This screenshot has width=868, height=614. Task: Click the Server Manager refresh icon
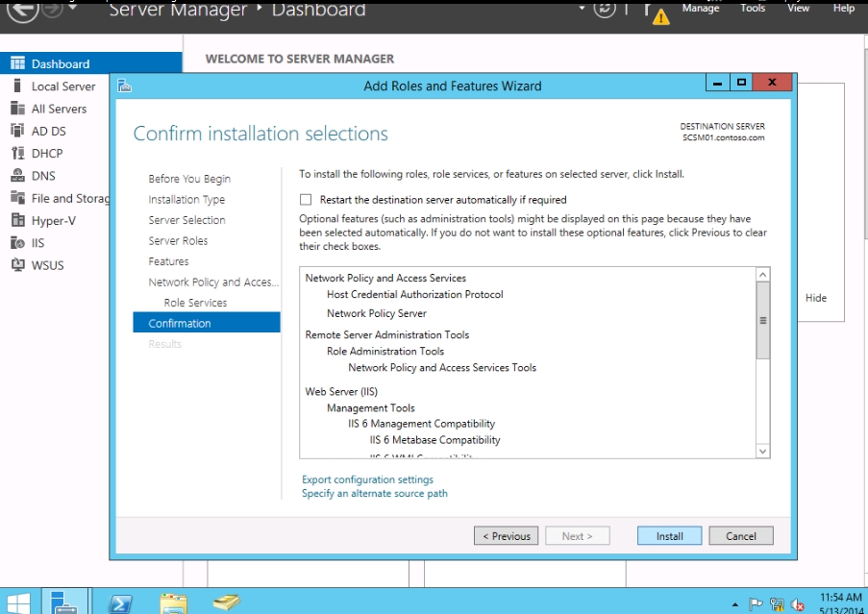605,9
